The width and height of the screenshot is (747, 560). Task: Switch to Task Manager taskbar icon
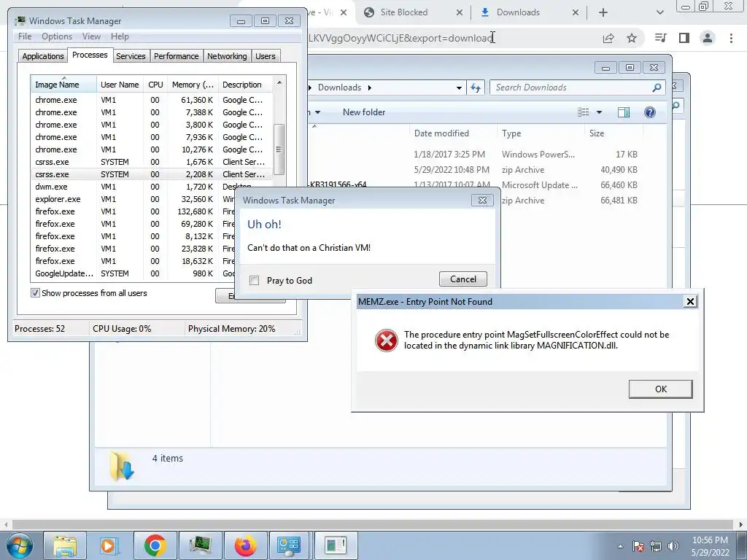coord(201,545)
